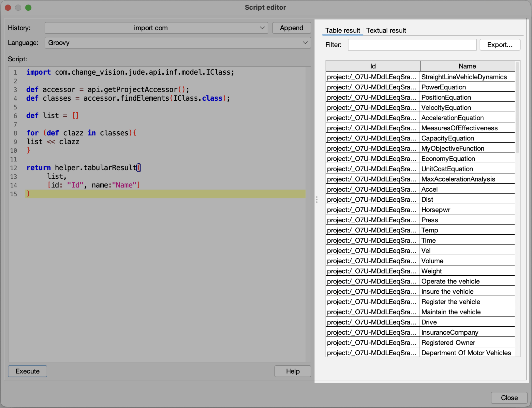Select the PowerEquation table row

coord(442,87)
